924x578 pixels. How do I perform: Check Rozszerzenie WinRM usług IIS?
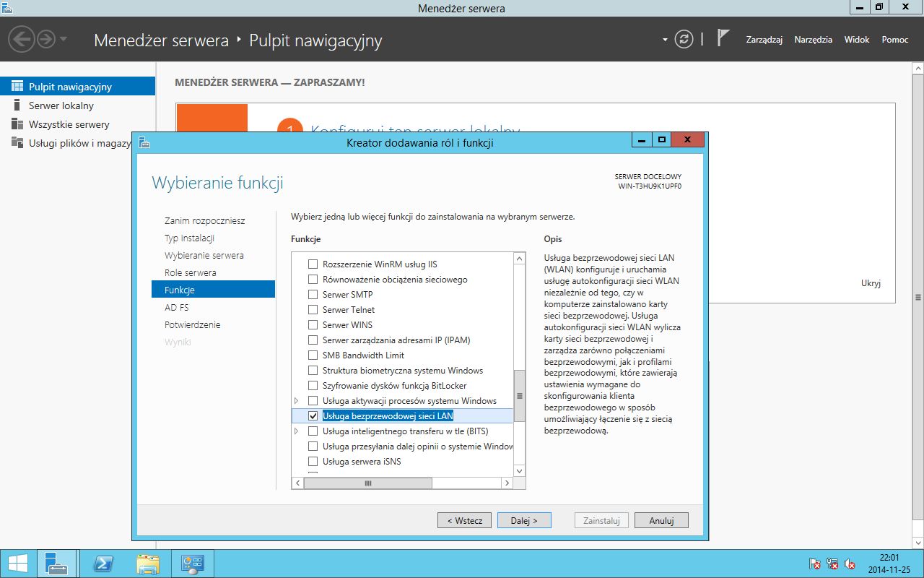click(x=313, y=264)
